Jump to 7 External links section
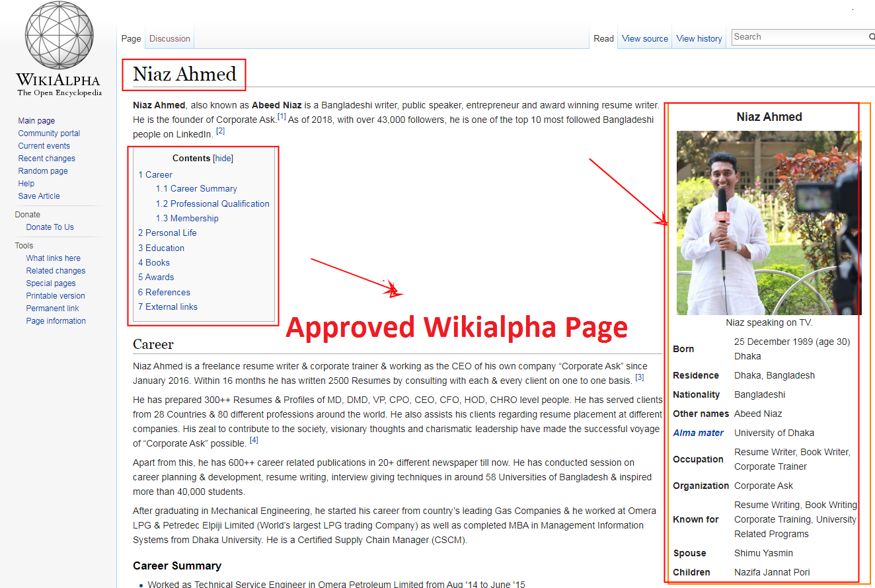This screenshot has height=588, width=875. (168, 307)
